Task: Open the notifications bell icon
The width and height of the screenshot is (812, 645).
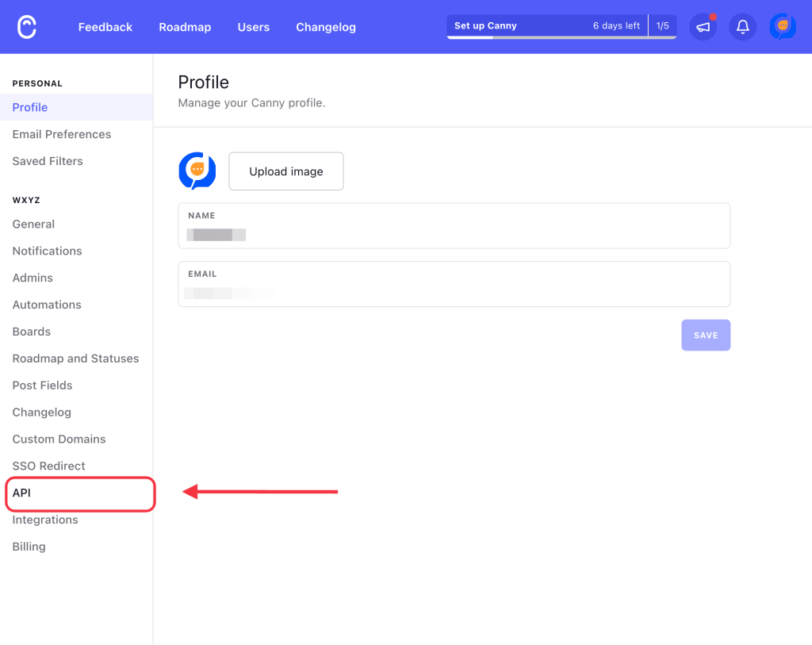Action: tap(742, 27)
